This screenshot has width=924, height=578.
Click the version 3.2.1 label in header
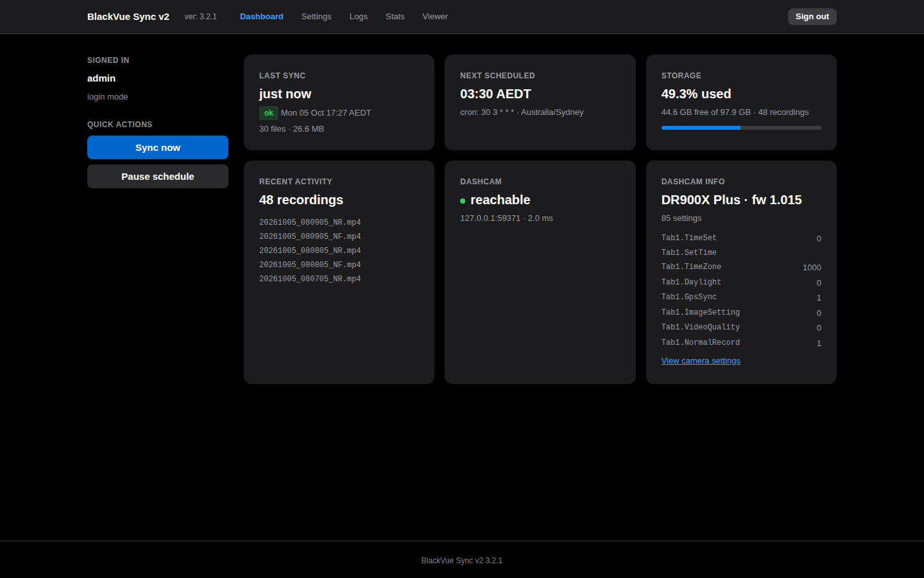coord(201,17)
